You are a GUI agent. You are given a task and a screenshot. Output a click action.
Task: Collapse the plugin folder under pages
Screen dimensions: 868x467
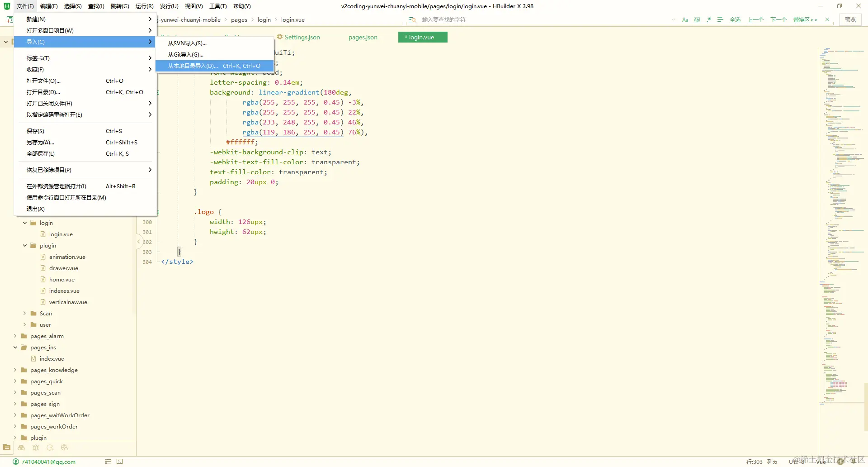point(25,246)
